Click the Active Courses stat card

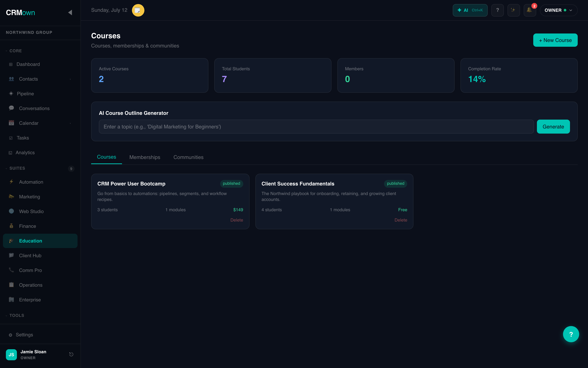(x=150, y=75)
